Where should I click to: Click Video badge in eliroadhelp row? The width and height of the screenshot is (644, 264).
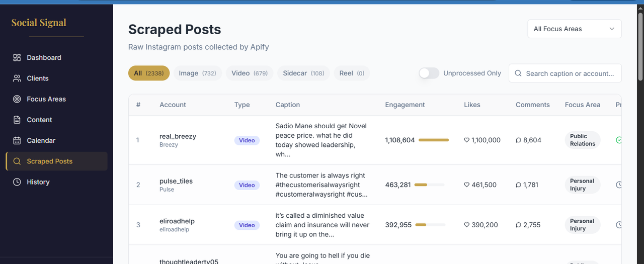click(247, 225)
